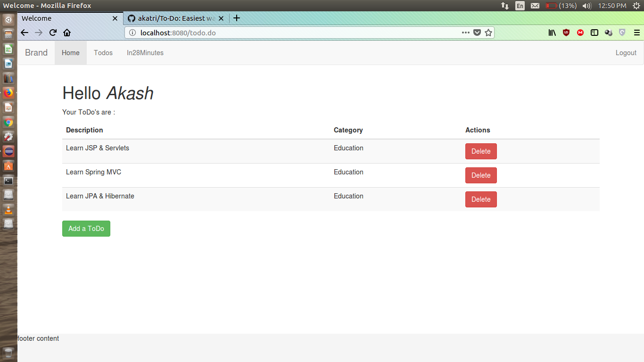This screenshot has width=644, height=362.
Task: Open the En keyboard language indicator
Action: 520,6
